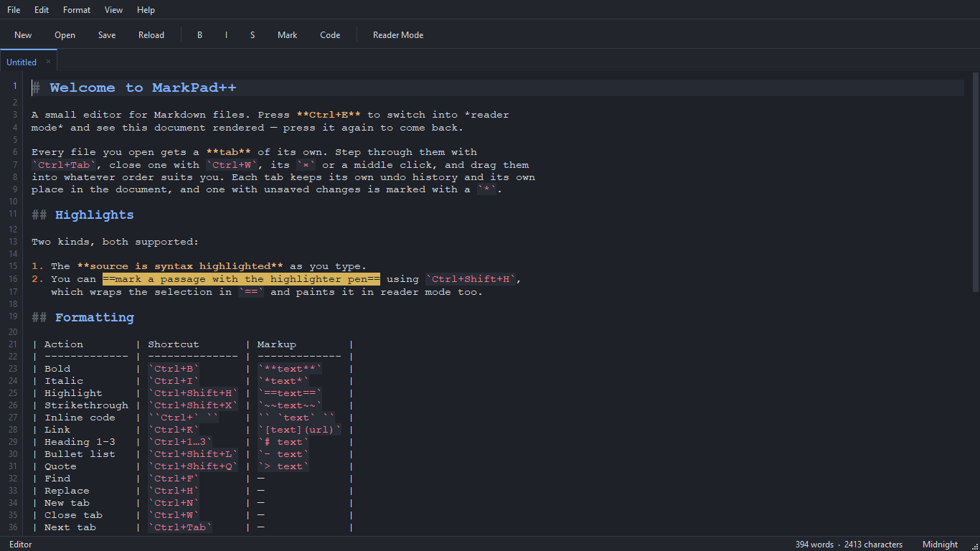The image size is (980, 551).
Task: Click the `Ctrl+Shift+L` shortcut cell
Action: 193,454
